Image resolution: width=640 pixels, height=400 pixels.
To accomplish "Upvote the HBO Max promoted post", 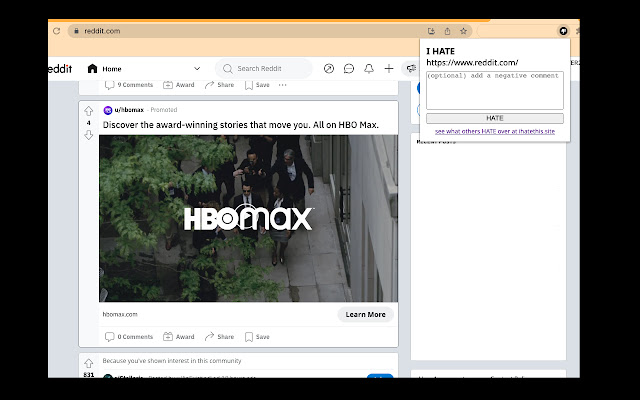I will tap(89, 111).
